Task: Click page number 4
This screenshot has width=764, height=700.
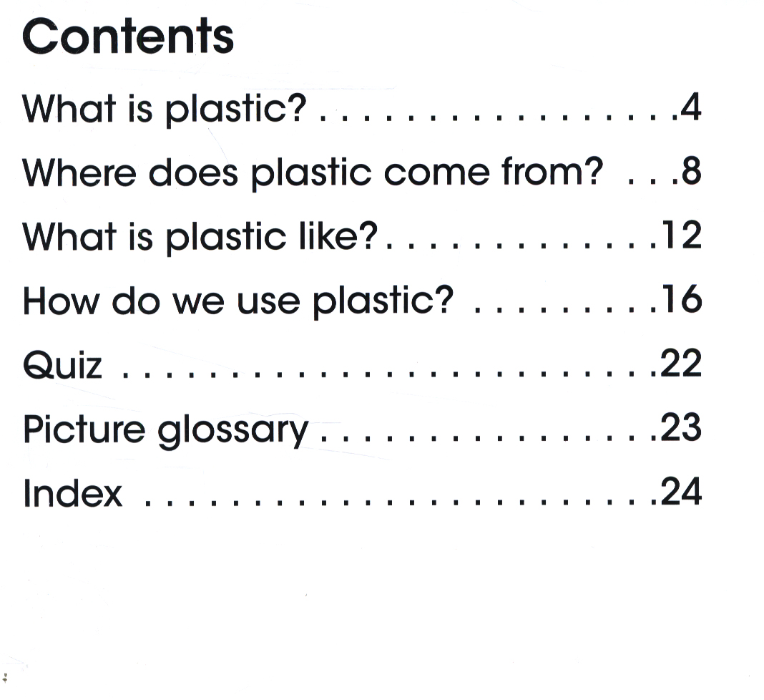Action: tap(690, 108)
